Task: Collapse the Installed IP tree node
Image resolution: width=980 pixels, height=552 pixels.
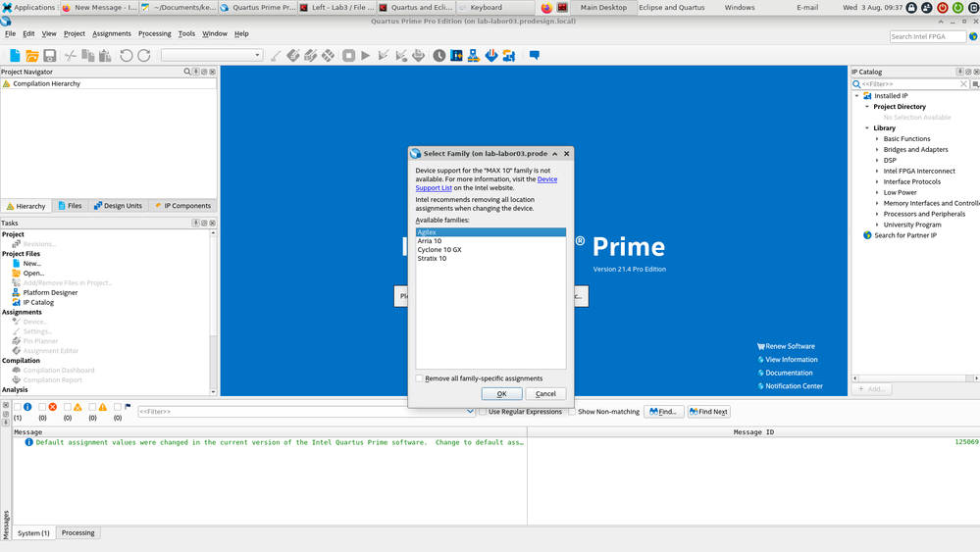Action: 856,96
